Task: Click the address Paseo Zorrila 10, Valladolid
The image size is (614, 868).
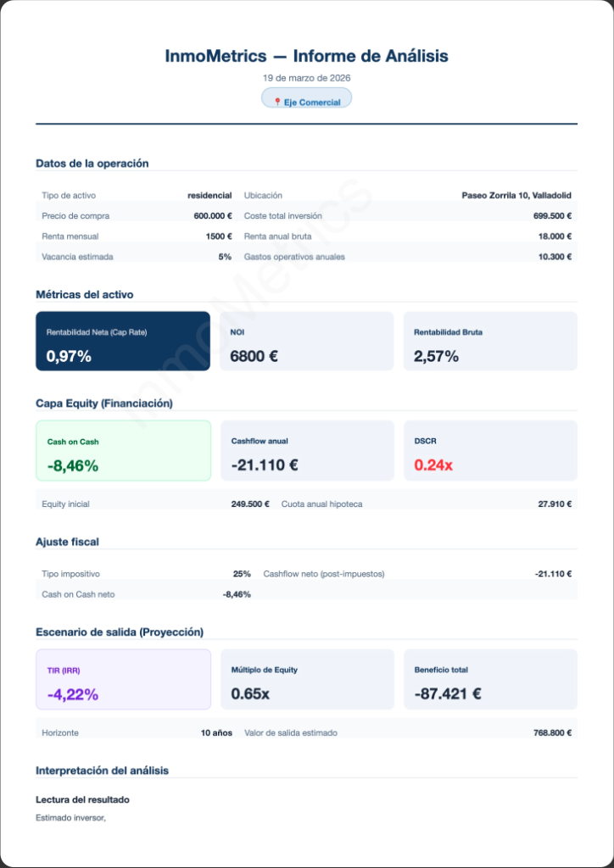Action: coord(516,196)
